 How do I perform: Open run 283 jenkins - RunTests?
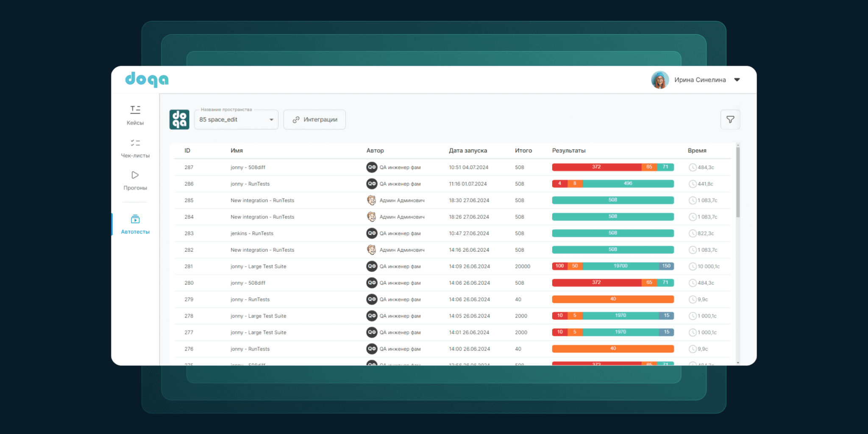(252, 234)
